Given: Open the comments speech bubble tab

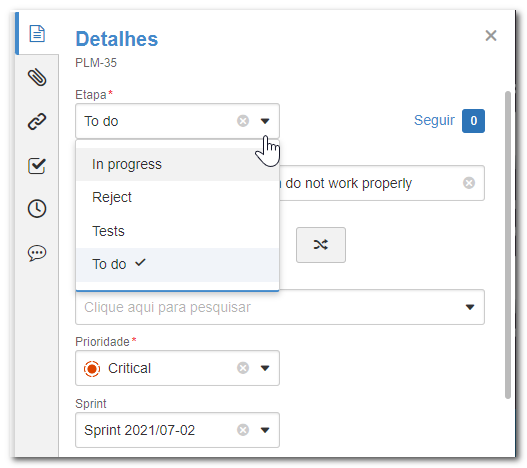Looking at the screenshot, I should [37, 253].
